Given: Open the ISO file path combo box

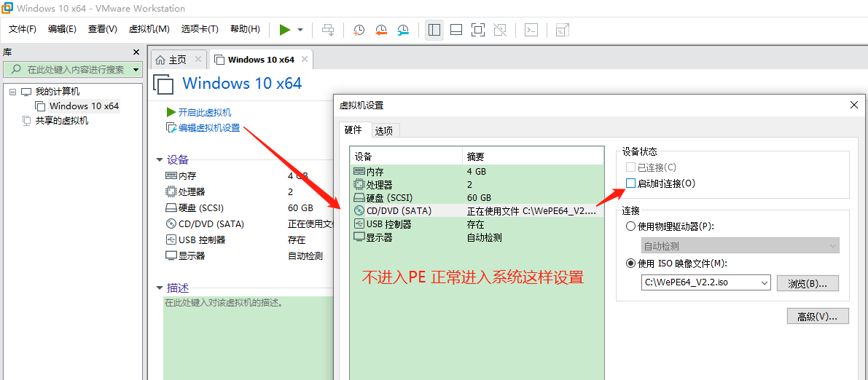Looking at the screenshot, I should [705, 282].
